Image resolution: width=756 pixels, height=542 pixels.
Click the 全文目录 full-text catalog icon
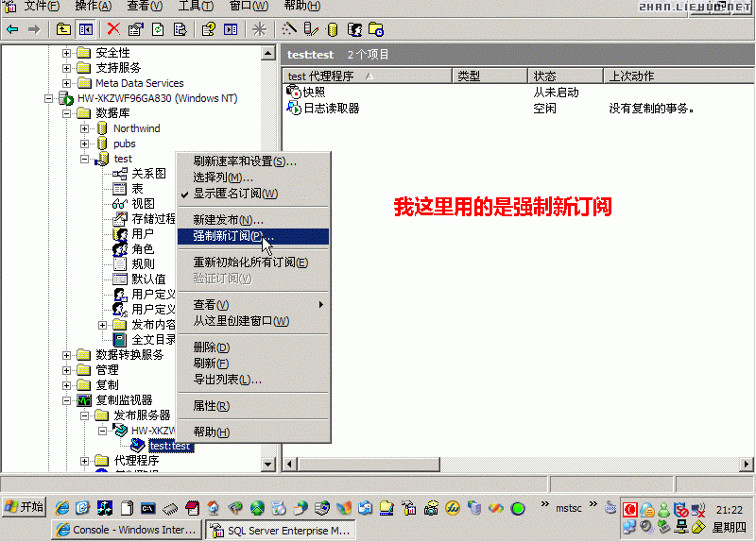[x=120, y=340]
